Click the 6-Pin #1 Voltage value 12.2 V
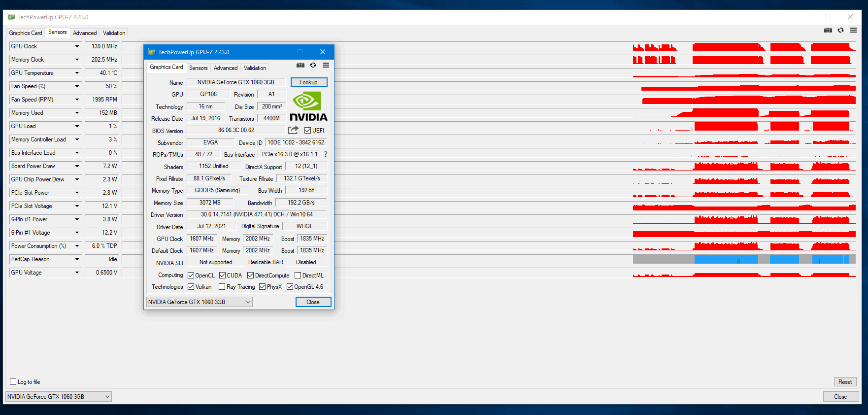Screen dimensions: 868x415 click(x=102, y=233)
